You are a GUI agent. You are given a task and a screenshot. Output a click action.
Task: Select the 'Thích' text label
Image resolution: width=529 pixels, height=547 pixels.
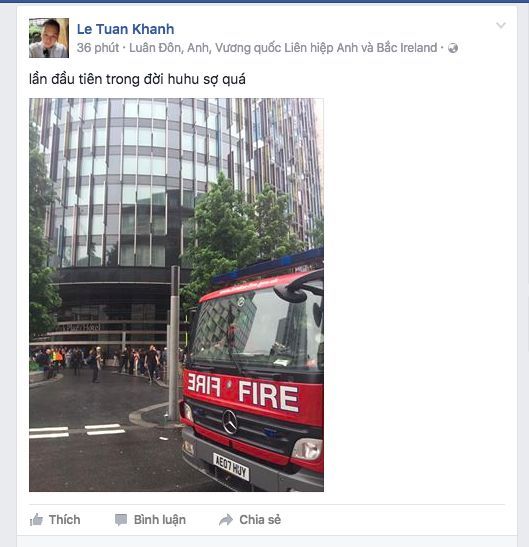pos(65,520)
